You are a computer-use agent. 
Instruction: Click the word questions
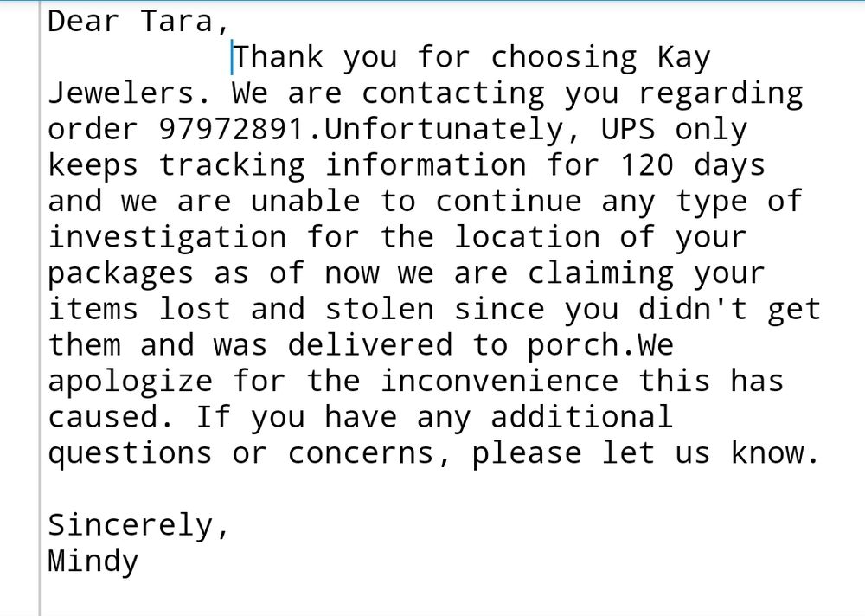(x=130, y=453)
